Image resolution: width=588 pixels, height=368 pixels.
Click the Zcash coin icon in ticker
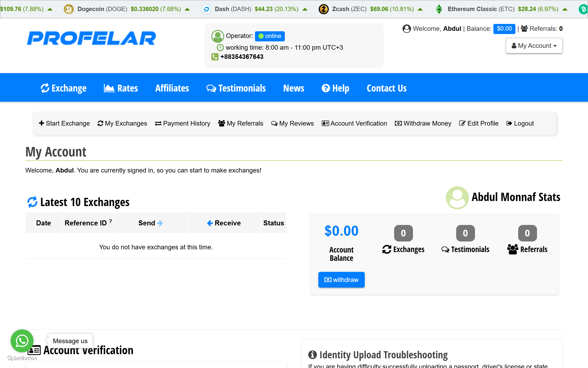pyautogui.click(x=324, y=9)
